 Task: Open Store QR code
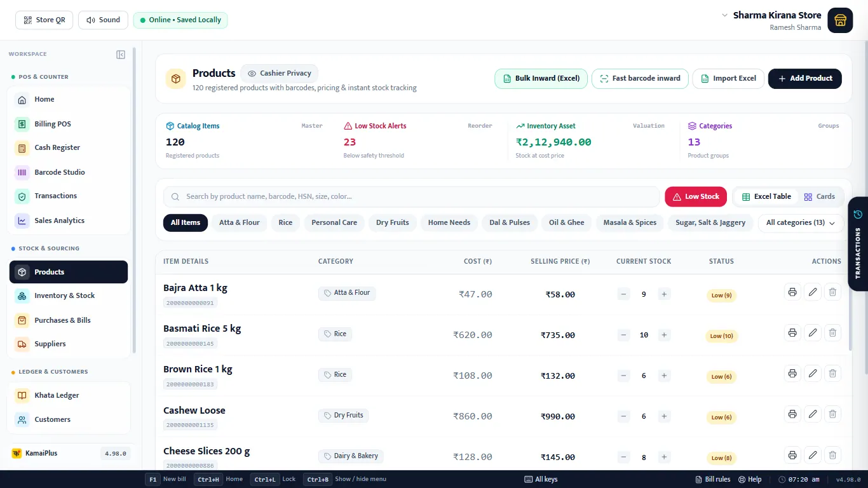pos(44,20)
